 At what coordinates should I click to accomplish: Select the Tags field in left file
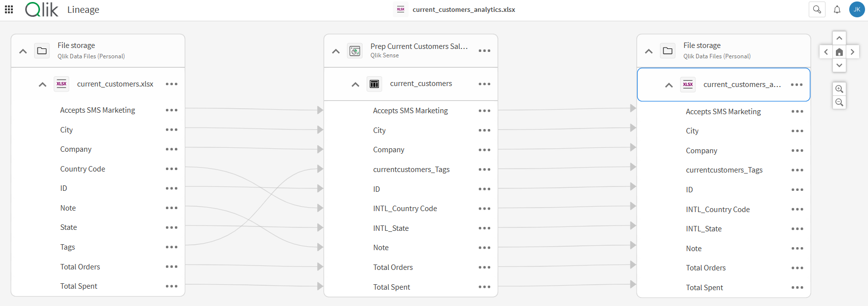click(x=68, y=247)
